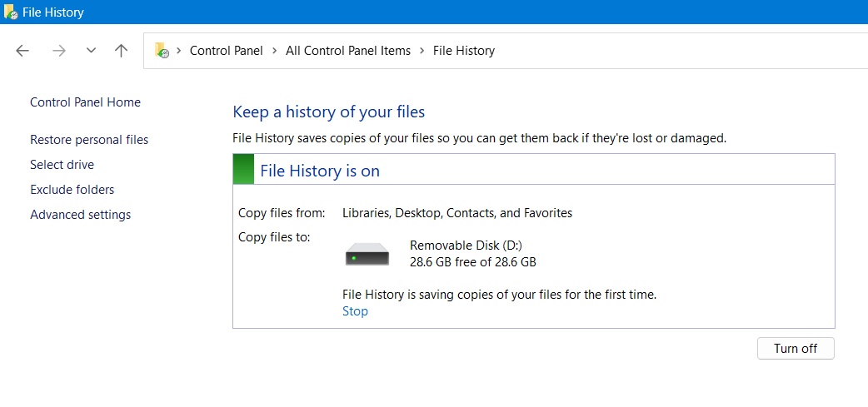Go up one level with up arrow
Screen dimensions: 868x407
pyautogui.click(x=121, y=51)
